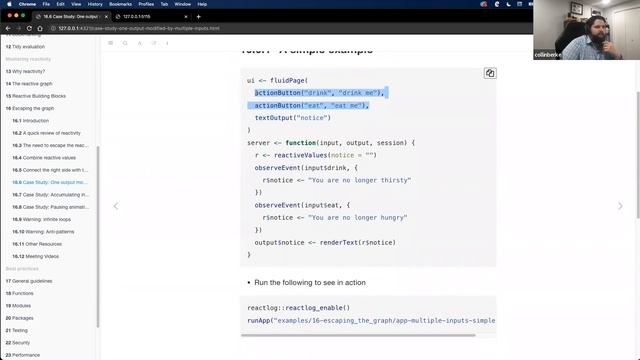Open section 16.8 Case Study: Pausing animations

(51, 207)
